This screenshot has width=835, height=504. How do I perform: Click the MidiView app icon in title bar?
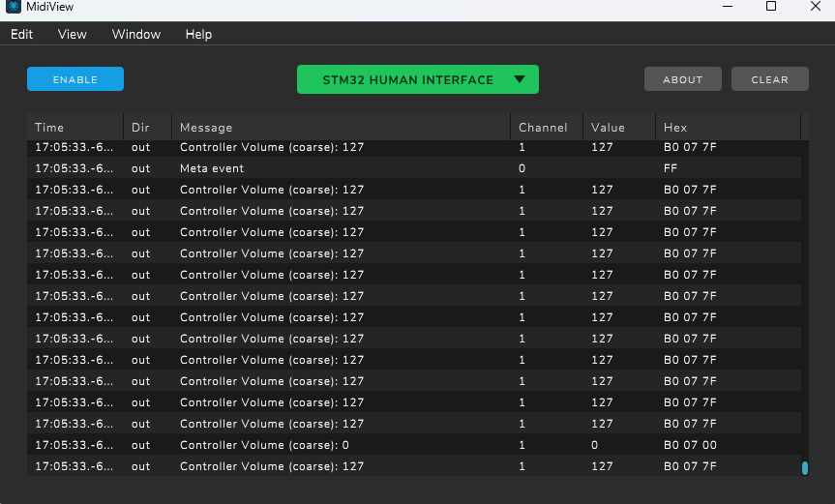pos(14,7)
